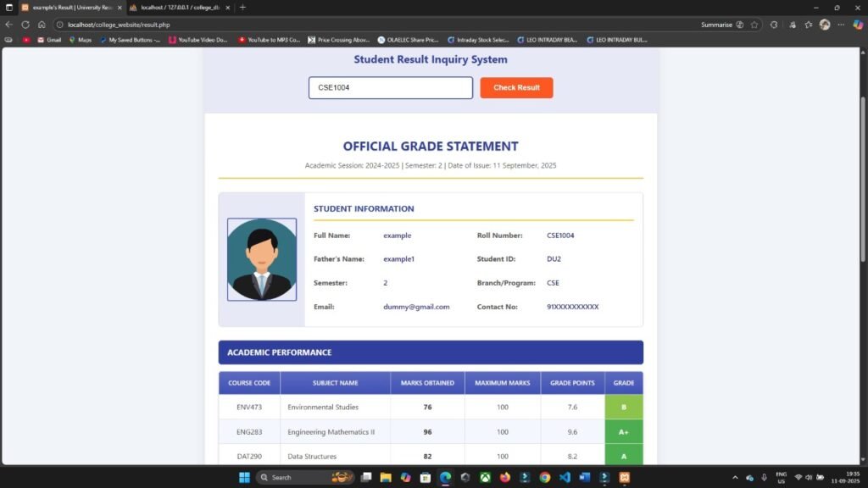Click the student photo thumbnail
This screenshot has height=488, width=868.
[x=261, y=260]
